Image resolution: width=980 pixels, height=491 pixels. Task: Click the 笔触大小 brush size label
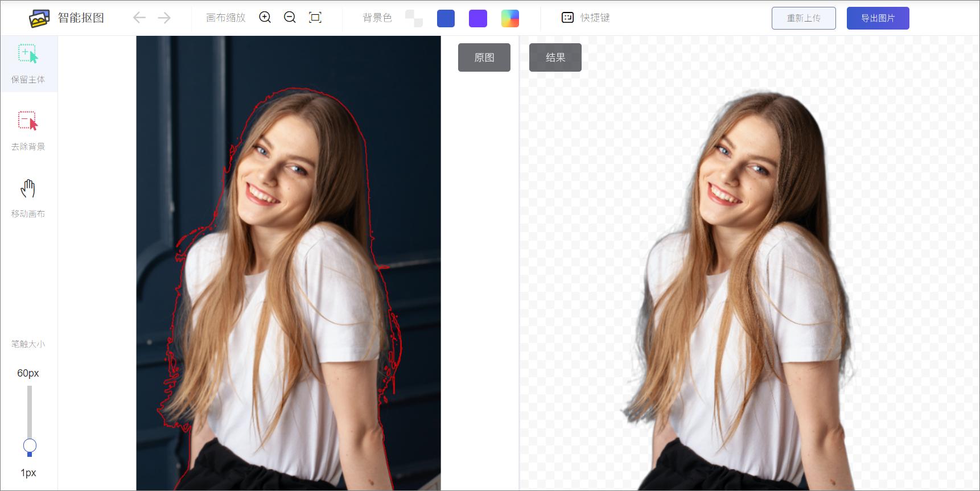[28, 344]
